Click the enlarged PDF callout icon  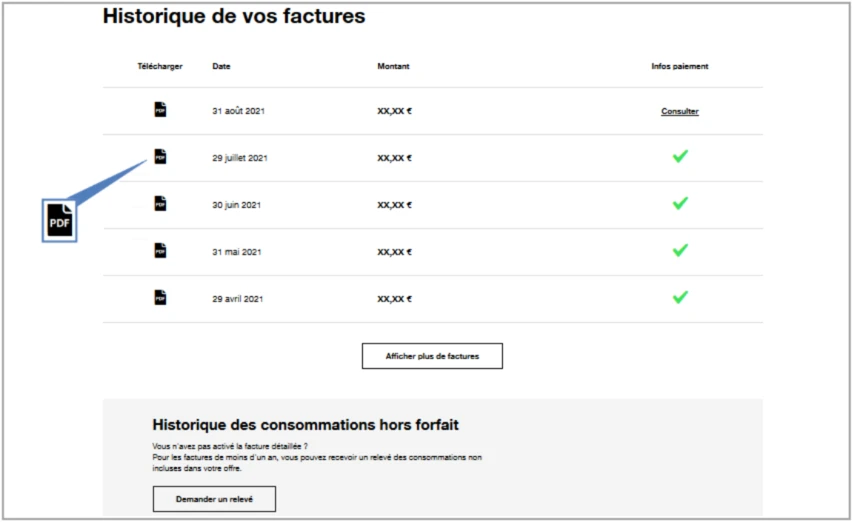[x=60, y=221]
